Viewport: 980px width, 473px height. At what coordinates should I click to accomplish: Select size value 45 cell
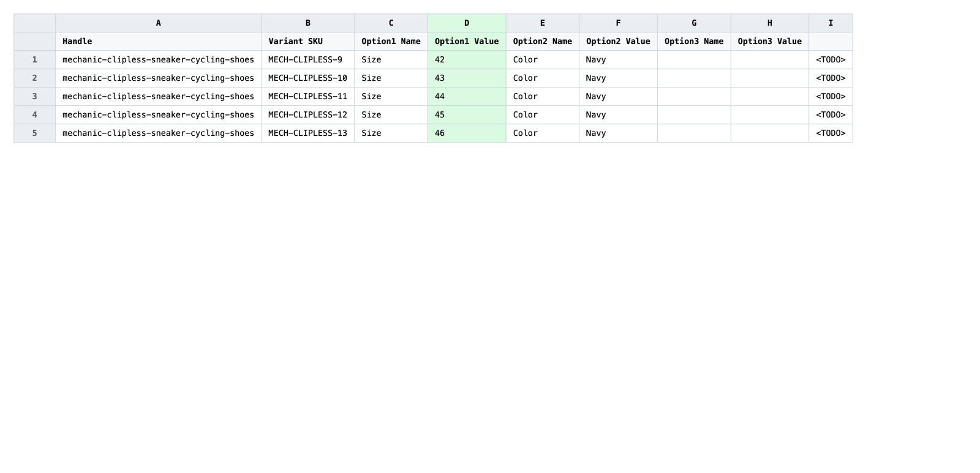[467, 115]
